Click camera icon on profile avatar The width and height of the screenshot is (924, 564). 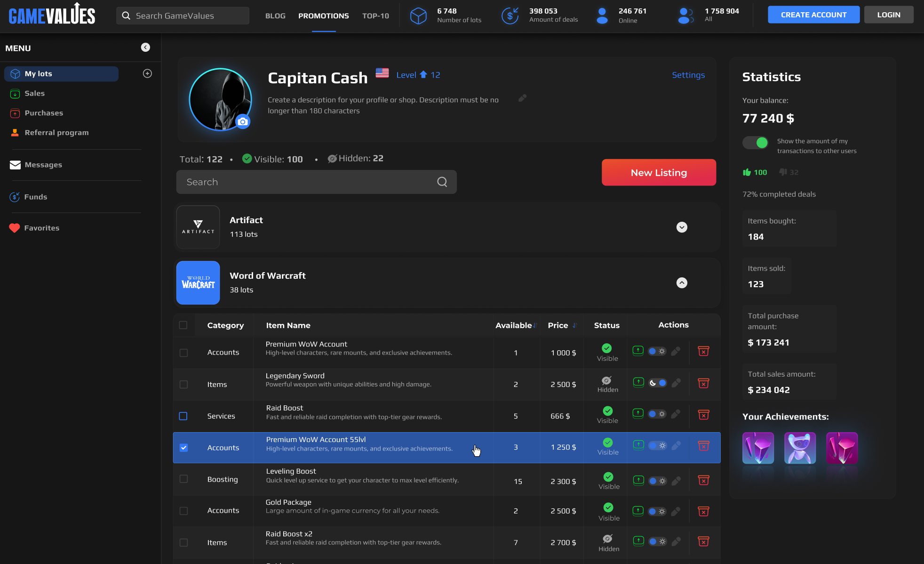coord(243,121)
